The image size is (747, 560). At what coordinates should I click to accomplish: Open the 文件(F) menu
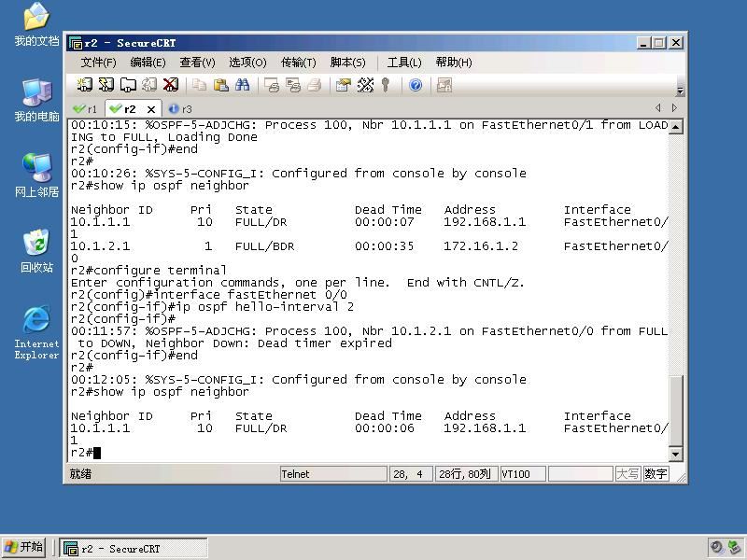pyautogui.click(x=98, y=63)
